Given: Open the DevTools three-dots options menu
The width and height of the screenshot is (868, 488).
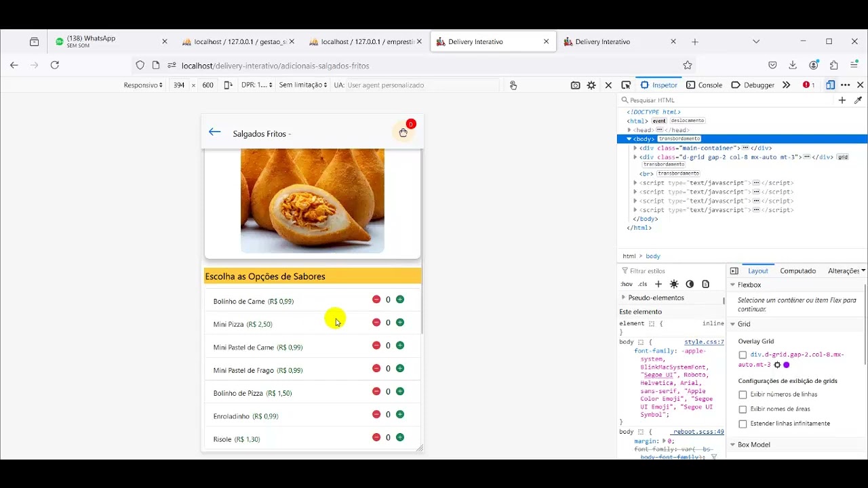Looking at the screenshot, I should 845,85.
